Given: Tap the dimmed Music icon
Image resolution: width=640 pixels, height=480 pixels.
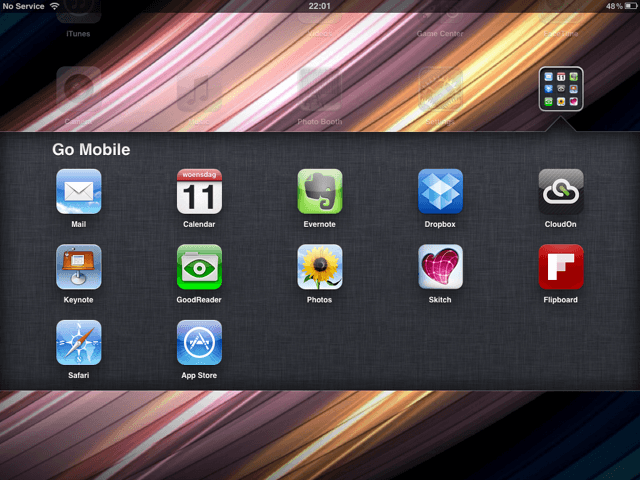Looking at the screenshot, I should [x=199, y=89].
